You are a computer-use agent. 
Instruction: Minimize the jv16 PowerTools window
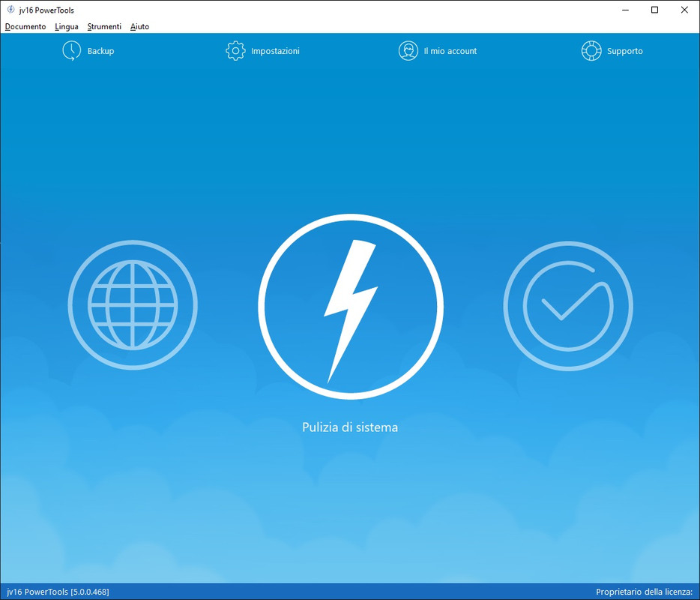(626, 10)
